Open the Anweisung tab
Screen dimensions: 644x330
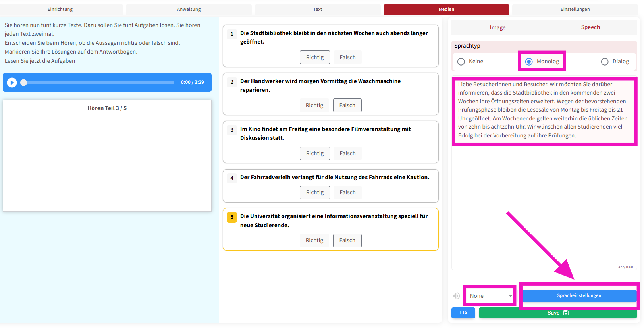(189, 9)
